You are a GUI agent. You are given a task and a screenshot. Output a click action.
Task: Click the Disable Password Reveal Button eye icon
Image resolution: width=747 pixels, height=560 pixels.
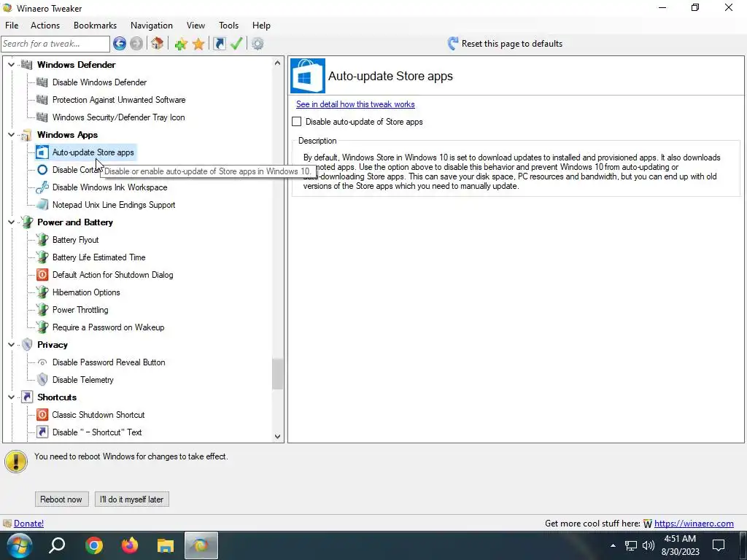point(42,362)
